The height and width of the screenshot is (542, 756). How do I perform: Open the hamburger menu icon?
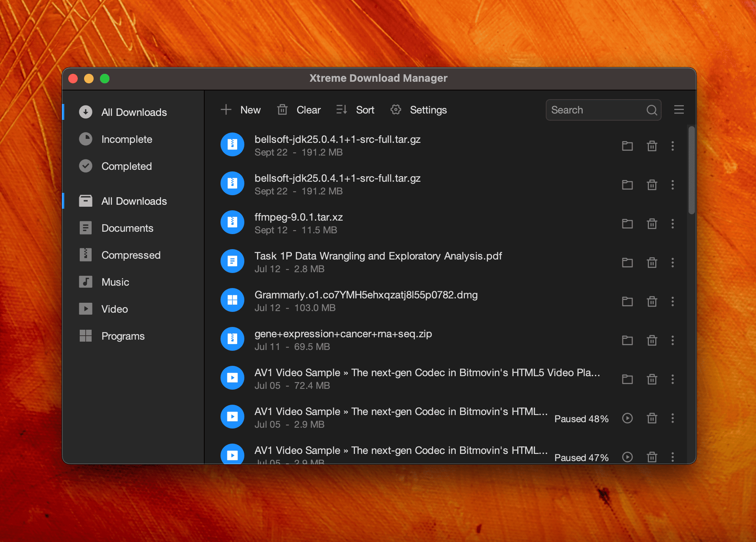(x=679, y=110)
